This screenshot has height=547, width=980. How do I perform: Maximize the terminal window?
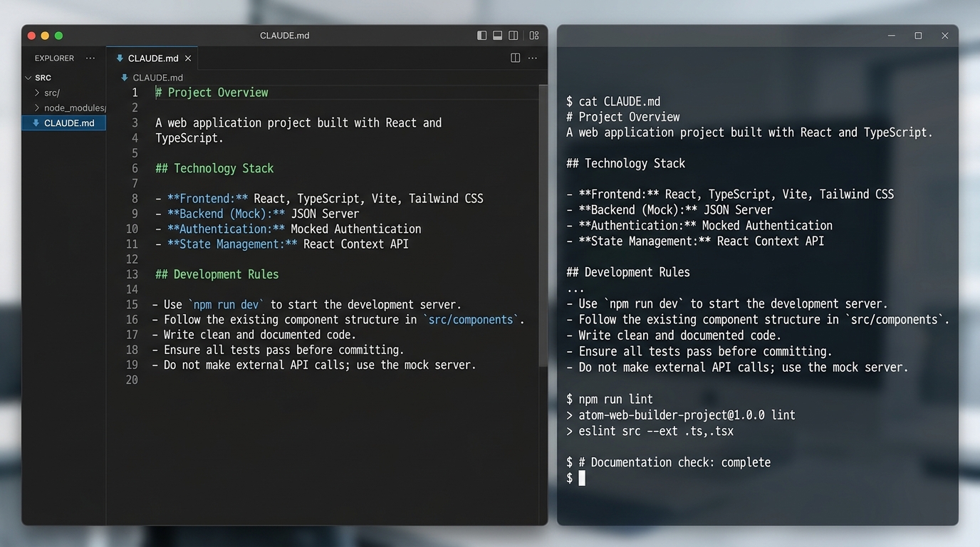(918, 36)
